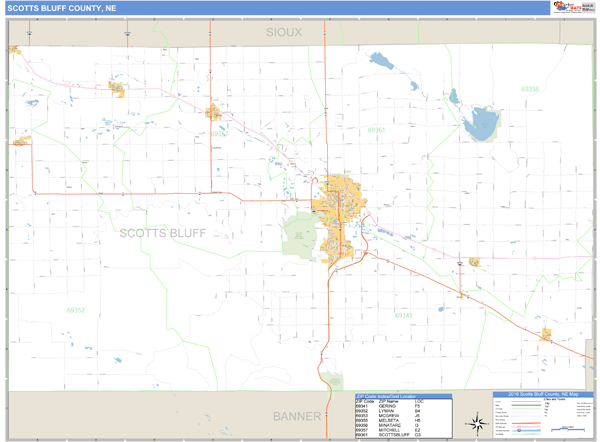Click the BANNER county label
600x442 pixels.
[x=298, y=416]
